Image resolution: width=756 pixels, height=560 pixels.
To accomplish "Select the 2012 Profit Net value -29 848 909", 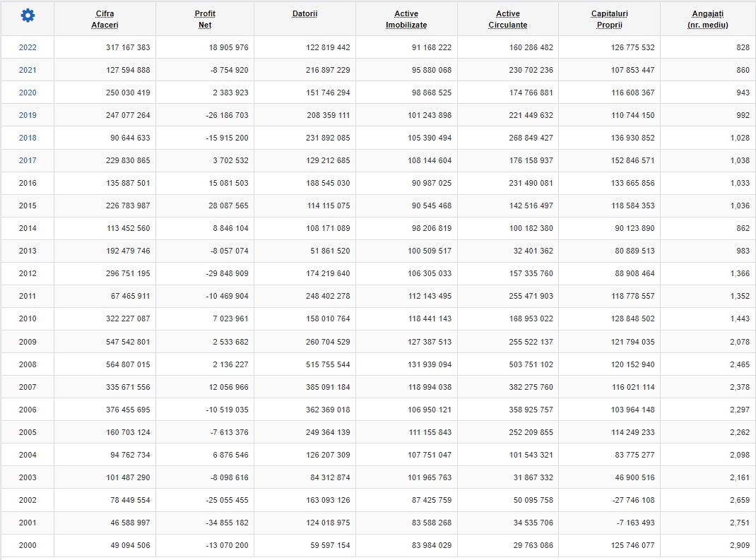I will pyautogui.click(x=228, y=273).
